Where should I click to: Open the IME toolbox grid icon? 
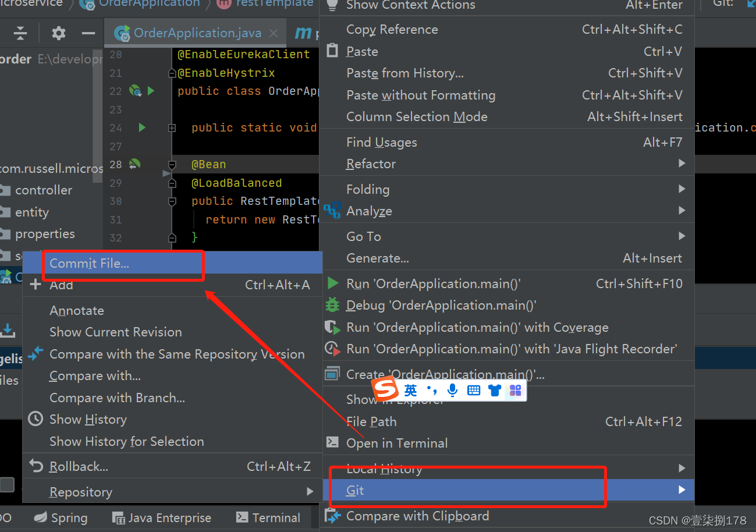click(515, 390)
